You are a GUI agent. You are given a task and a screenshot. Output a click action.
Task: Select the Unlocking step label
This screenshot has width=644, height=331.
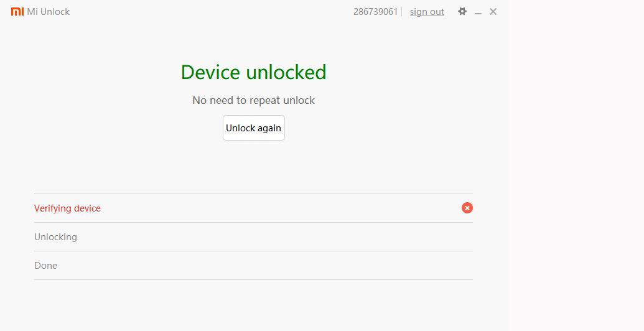(55, 237)
